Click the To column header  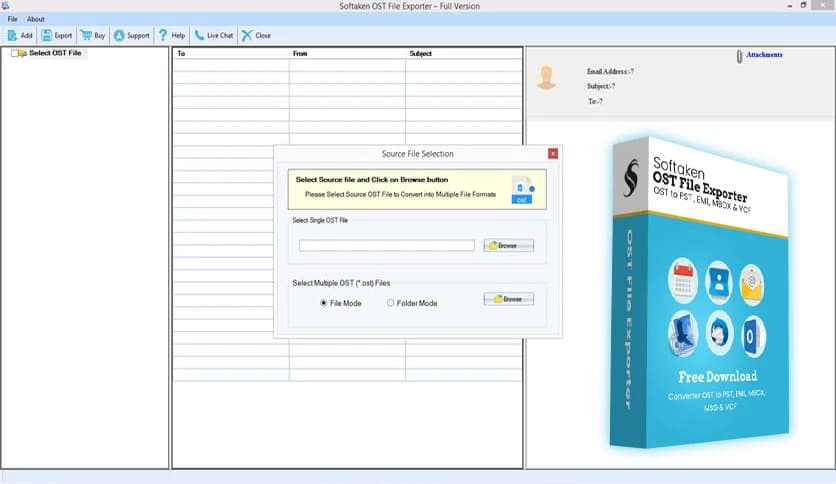click(x=181, y=53)
